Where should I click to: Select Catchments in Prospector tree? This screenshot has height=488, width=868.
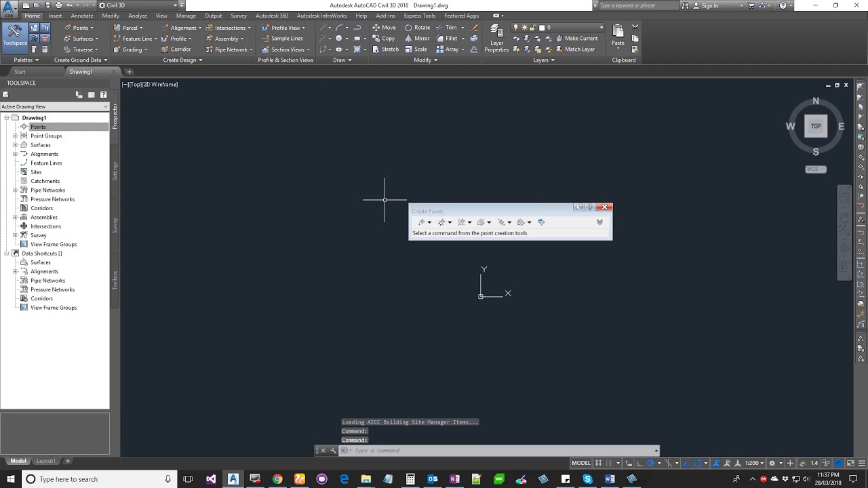(45, 181)
